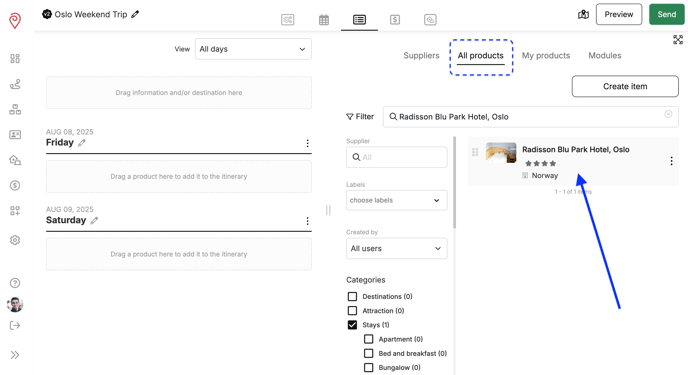Screen dimensions: 688x375
Task: Open the help question mark icon
Action: point(15,283)
